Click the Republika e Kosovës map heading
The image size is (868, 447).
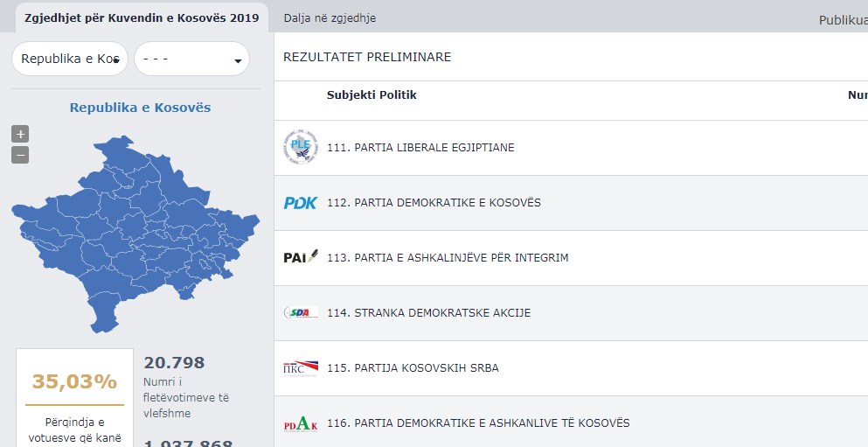point(140,108)
